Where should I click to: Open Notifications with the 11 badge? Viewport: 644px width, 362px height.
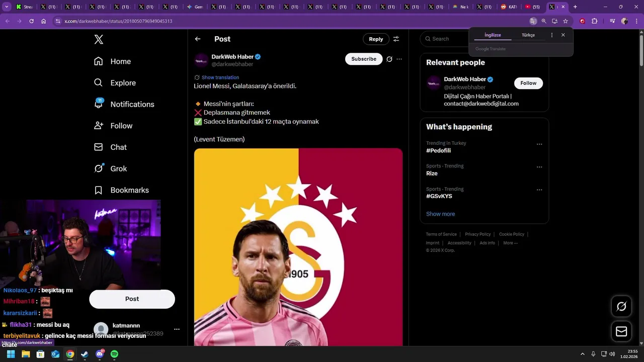(124, 104)
